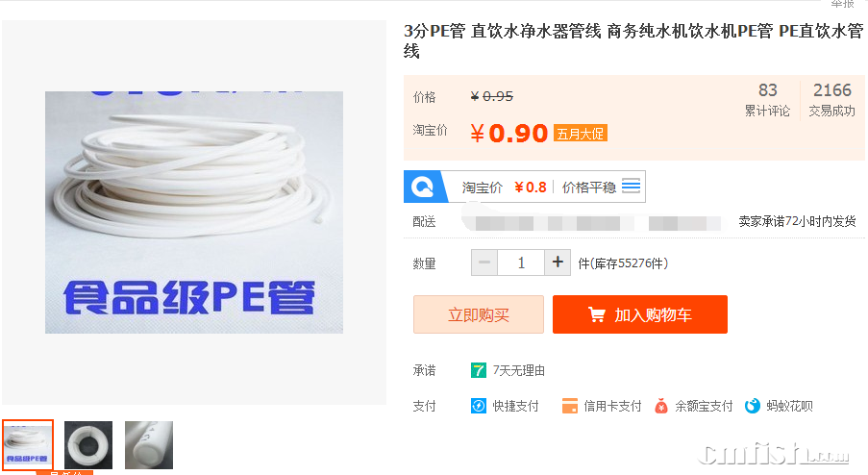
Task: Click the 7-day return guarantee icon
Action: coord(479,370)
